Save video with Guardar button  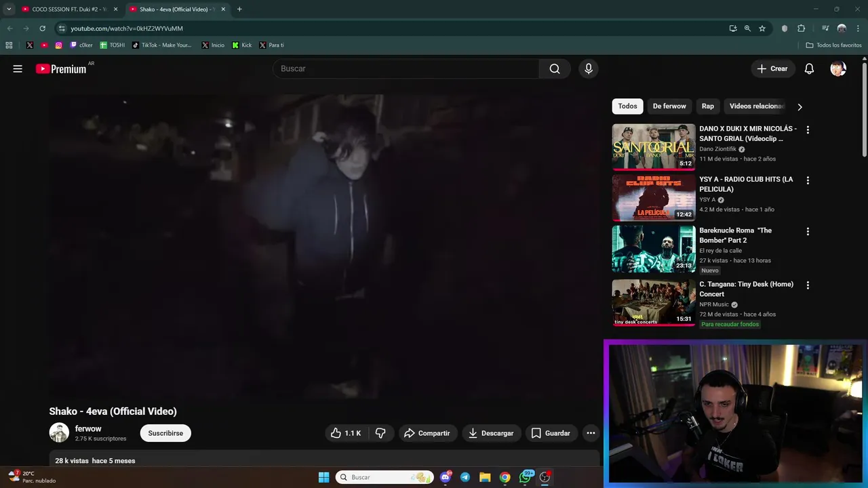[551, 433]
